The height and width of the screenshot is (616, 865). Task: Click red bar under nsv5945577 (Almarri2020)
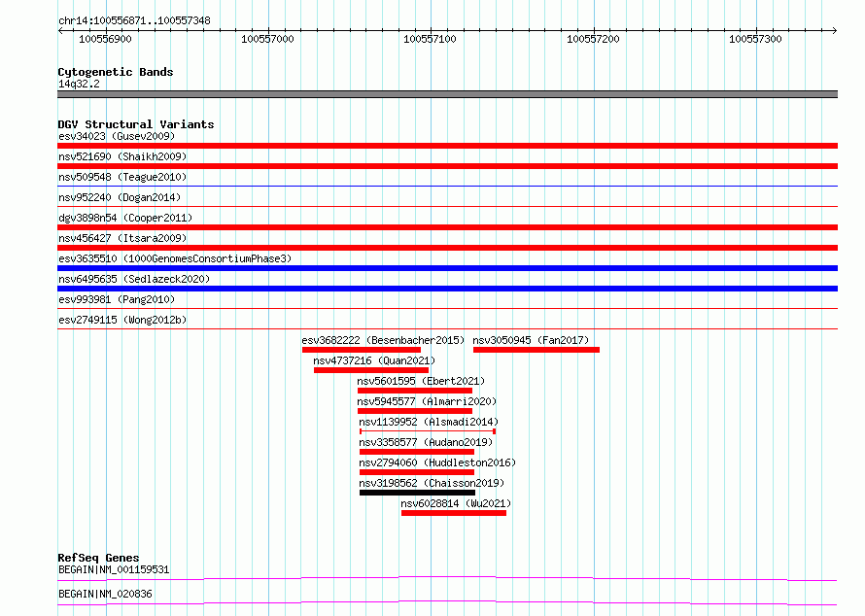coord(415,411)
